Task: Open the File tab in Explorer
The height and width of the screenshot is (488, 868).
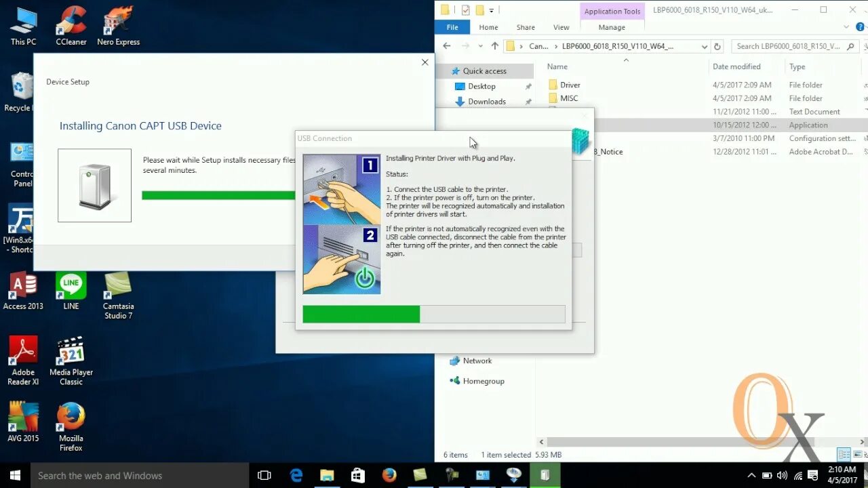Action: tap(452, 27)
